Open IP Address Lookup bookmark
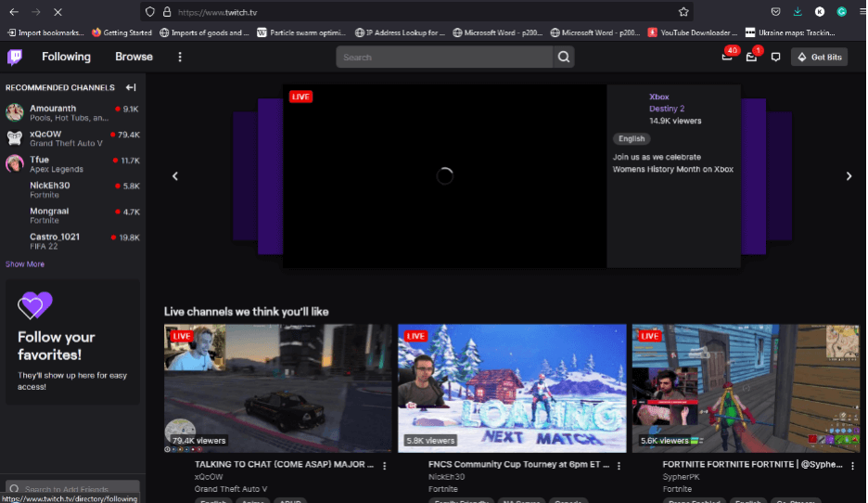Viewport: 868px width, 503px height. (400, 32)
